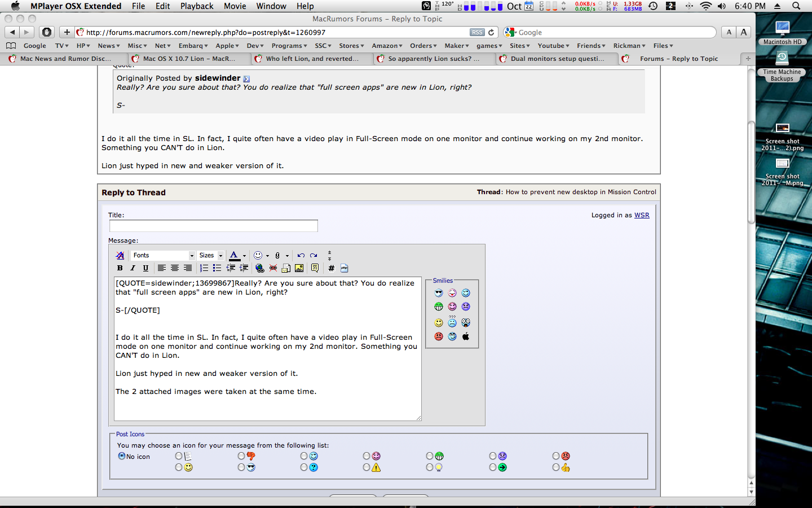The height and width of the screenshot is (508, 812).
Task: Redo the last edit in editor
Action: tap(314, 255)
